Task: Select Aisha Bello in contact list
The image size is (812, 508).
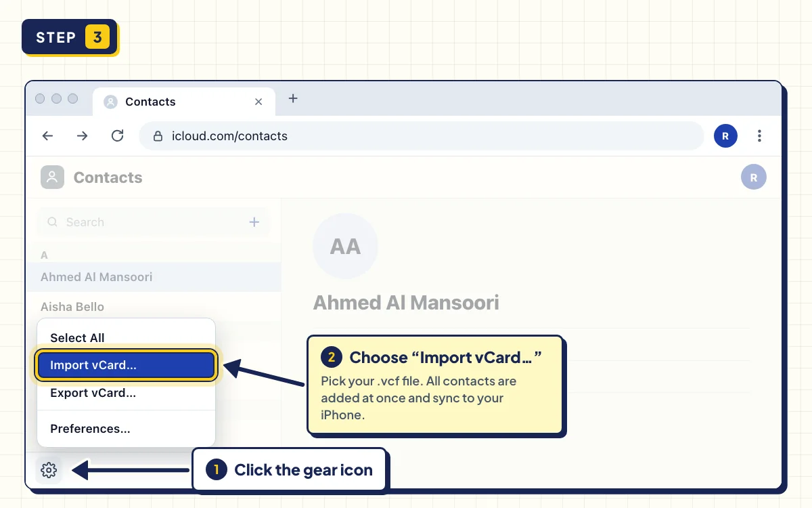Action: (x=154, y=307)
